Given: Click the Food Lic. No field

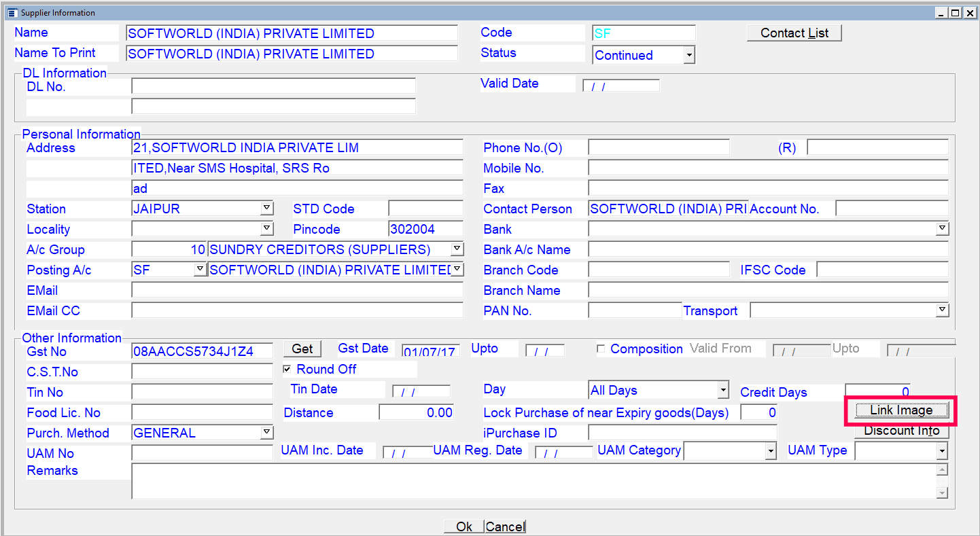Looking at the screenshot, I should coord(202,412).
